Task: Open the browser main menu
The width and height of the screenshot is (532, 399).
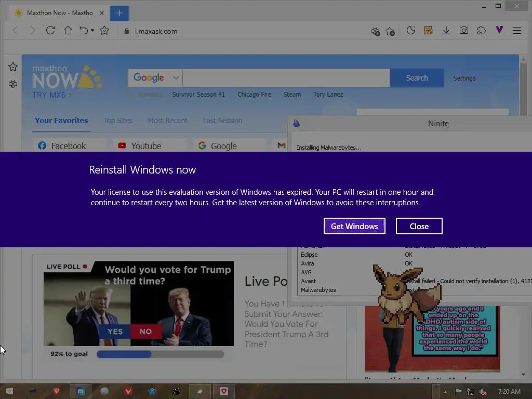Action: [517, 31]
